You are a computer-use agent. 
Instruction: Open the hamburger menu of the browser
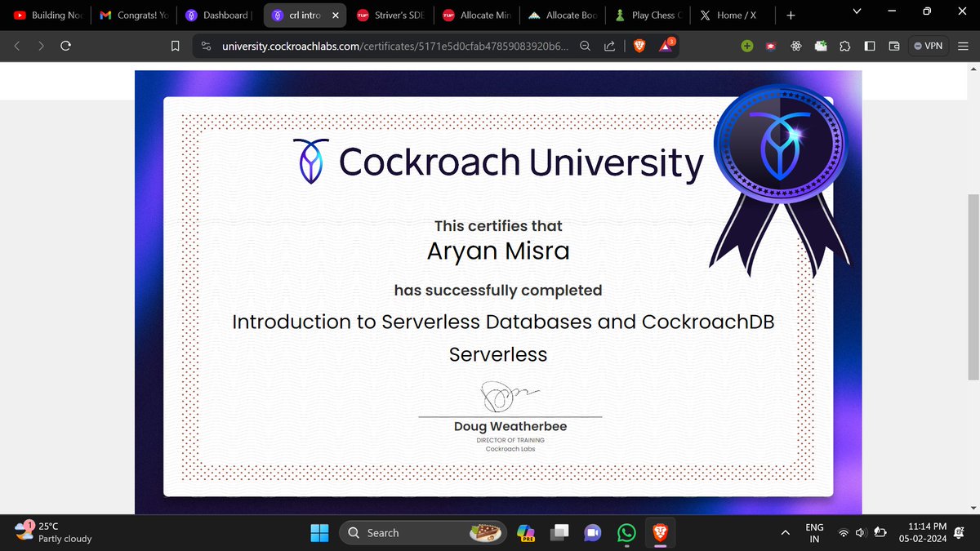[962, 46]
